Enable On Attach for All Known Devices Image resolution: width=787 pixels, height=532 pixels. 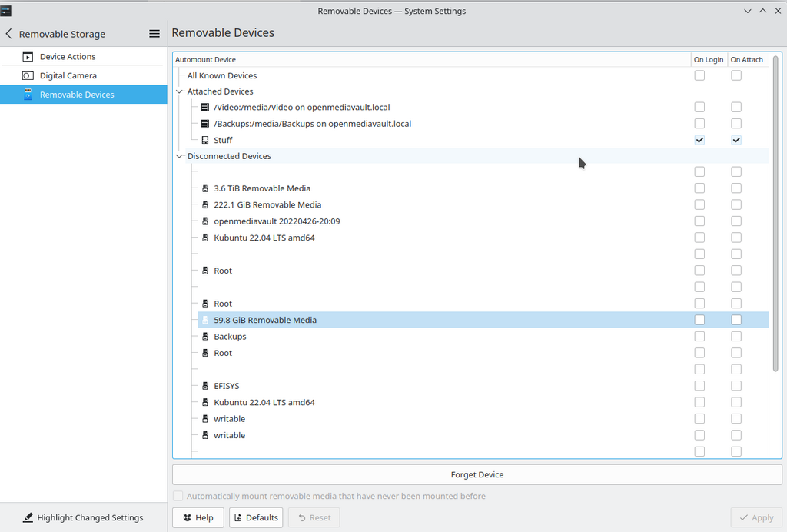click(736, 75)
